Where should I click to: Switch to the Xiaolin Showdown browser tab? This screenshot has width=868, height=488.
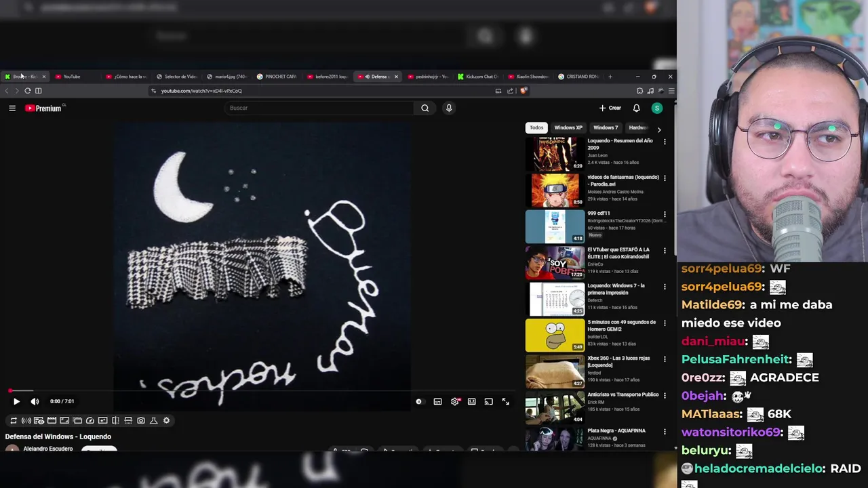[528, 77]
